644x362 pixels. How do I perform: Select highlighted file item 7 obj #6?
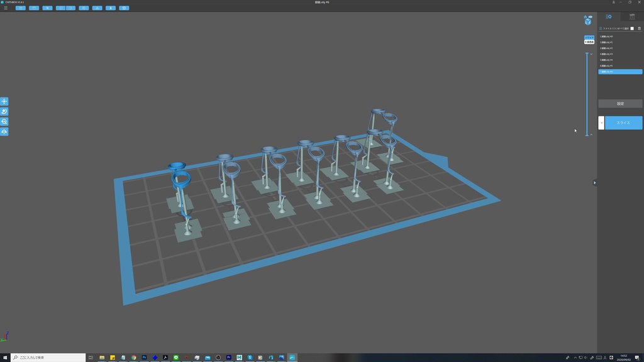pyautogui.click(x=620, y=72)
